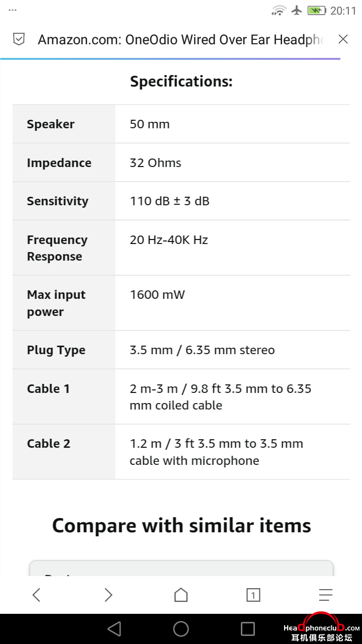Tap the Max input power 1600 mW value
The width and height of the screenshot is (362, 644).
coord(157,295)
